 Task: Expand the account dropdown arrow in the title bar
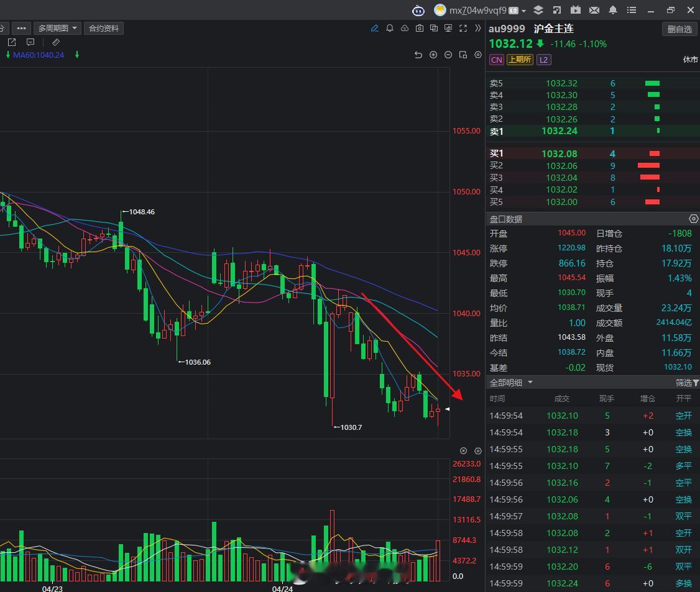[x=524, y=10]
